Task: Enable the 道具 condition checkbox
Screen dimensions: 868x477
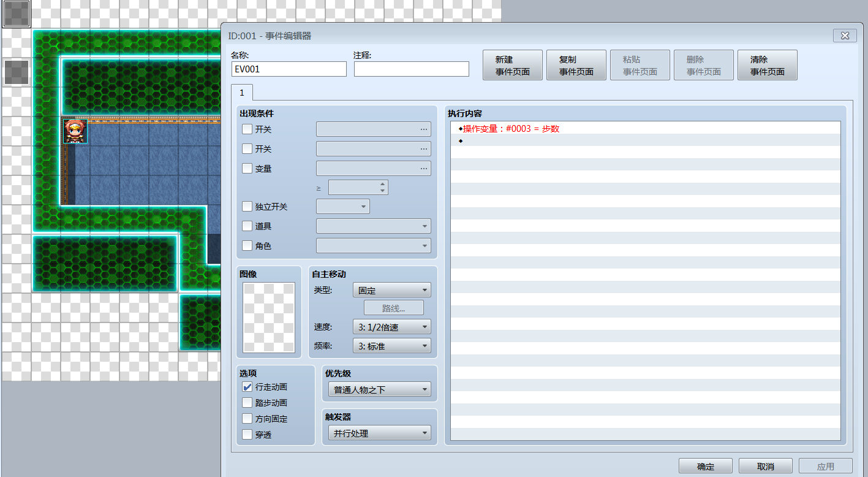Action: click(x=247, y=226)
